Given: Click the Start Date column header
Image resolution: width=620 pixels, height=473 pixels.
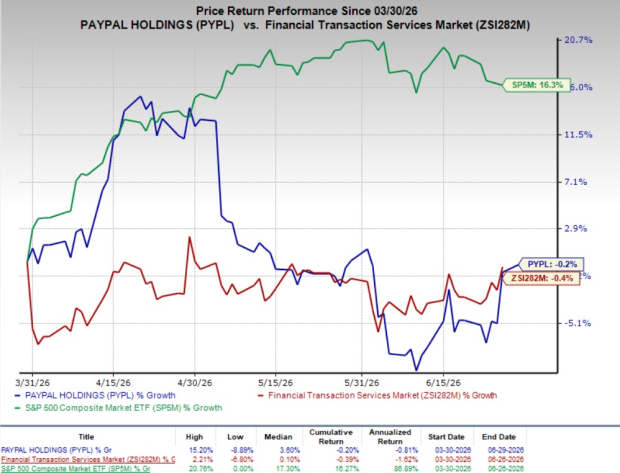Looking at the screenshot, I should [446, 437].
